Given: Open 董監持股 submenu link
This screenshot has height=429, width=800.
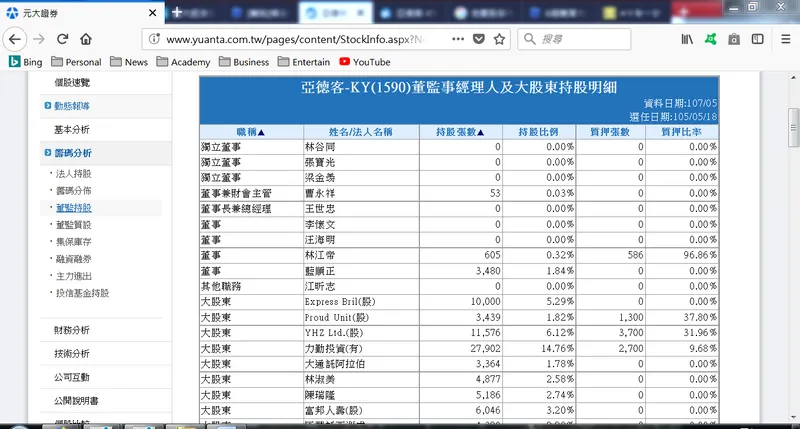Looking at the screenshot, I should point(73,208).
